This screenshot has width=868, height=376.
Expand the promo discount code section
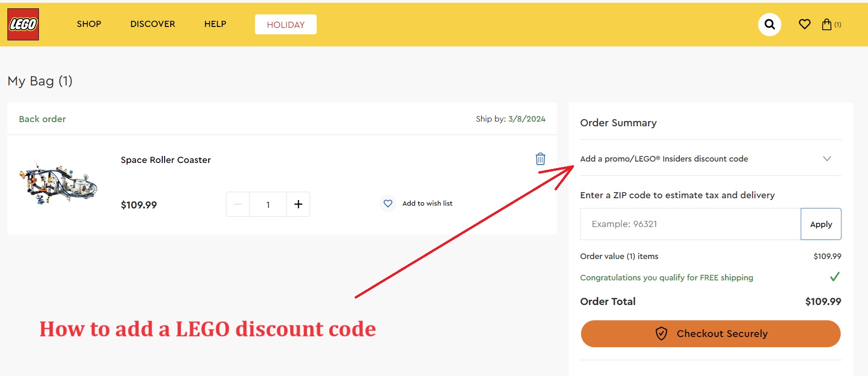pos(828,158)
